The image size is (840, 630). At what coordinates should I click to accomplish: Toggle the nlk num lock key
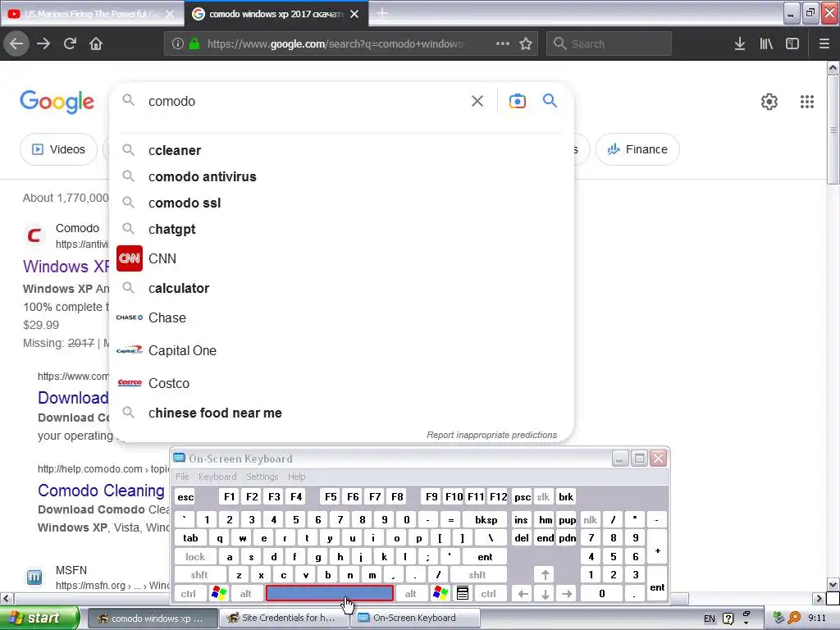point(590,519)
